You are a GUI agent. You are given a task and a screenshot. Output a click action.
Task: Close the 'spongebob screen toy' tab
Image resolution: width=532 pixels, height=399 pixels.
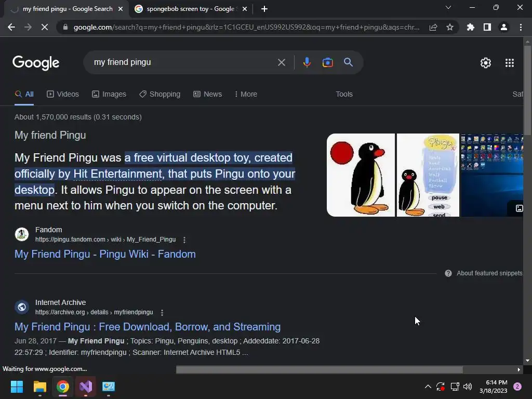[245, 9]
